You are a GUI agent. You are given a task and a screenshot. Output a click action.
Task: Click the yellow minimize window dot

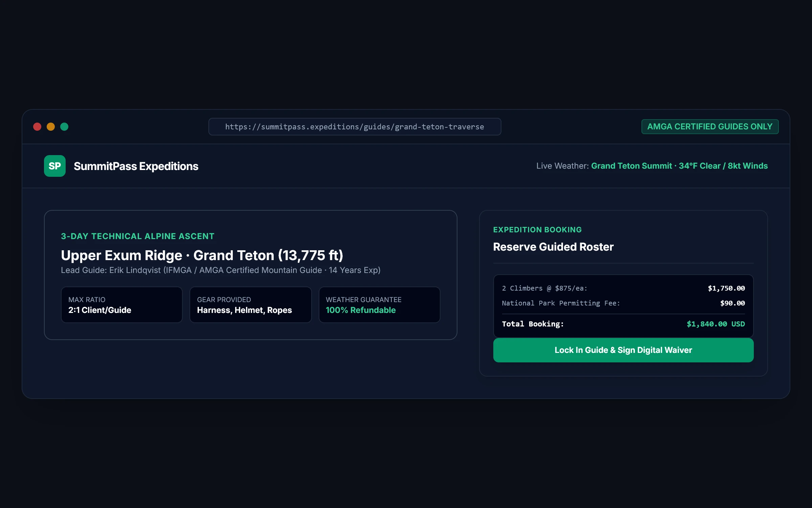tap(51, 127)
